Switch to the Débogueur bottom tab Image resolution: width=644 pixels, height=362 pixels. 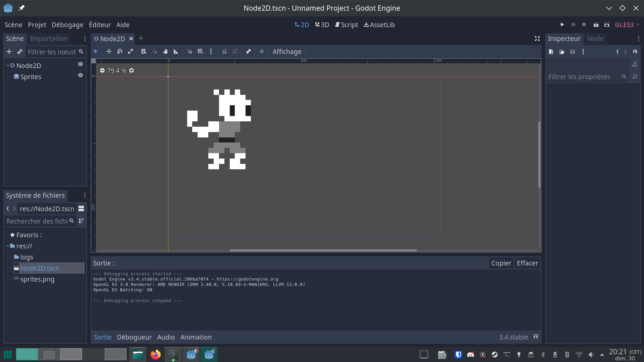click(x=134, y=337)
